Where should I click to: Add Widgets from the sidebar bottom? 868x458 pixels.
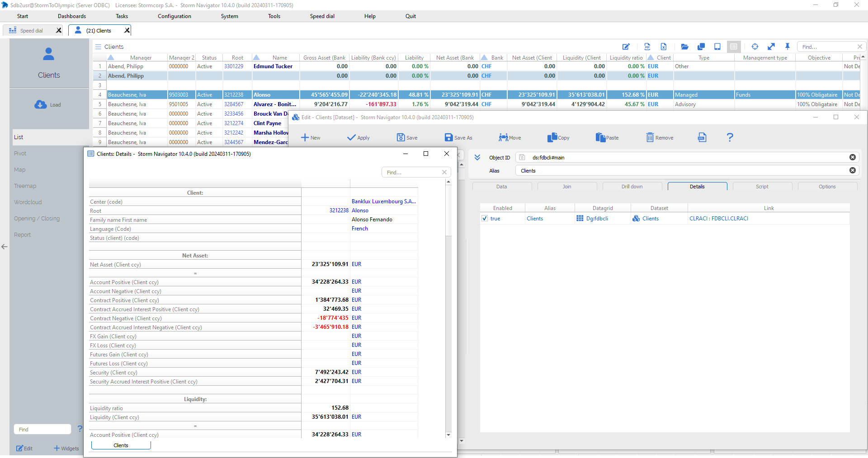tap(66, 449)
